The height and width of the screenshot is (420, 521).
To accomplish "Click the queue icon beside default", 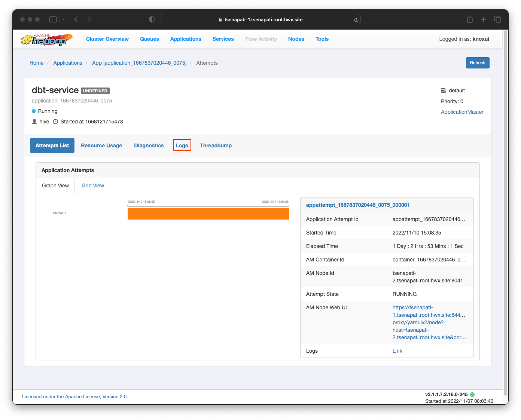I will pyautogui.click(x=444, y=90).
